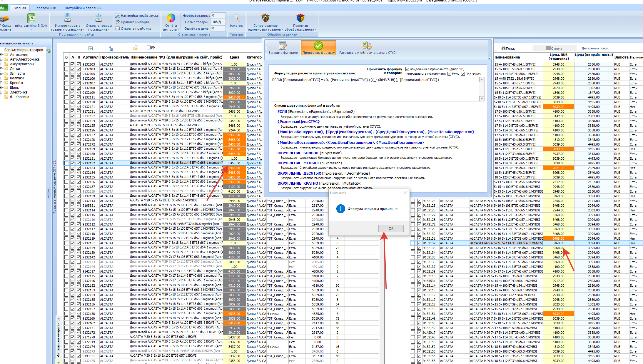Open Импортировать товары поставщика dropdown arrow
Image resolution: width=643 pixels, height=364 pixels.
[x=83, y=30]
